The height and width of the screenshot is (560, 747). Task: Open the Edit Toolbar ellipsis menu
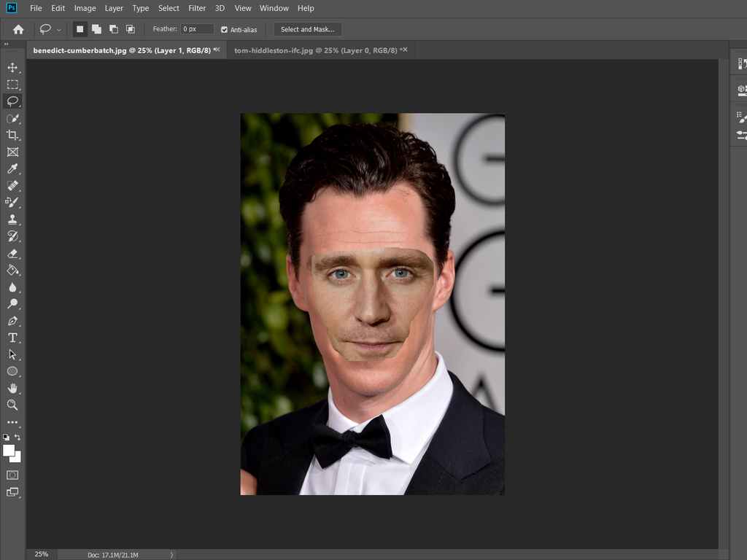(x=12, y=421)
